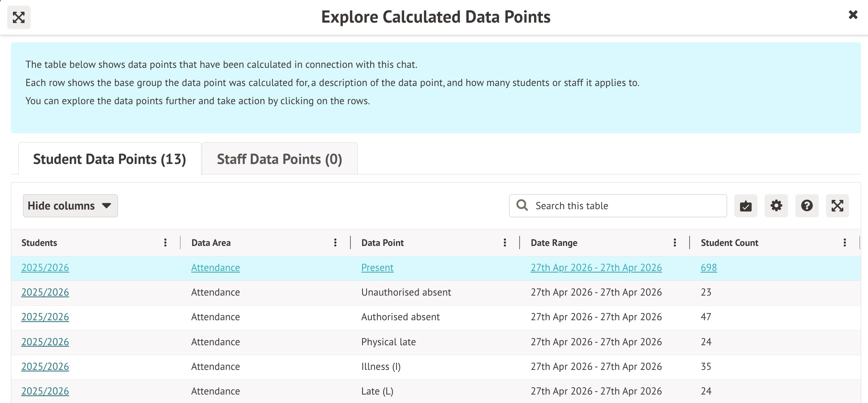Viewport: 868px width, 403px height.
Task: Open Student Count column kebab menu
Action: (845, 243)
